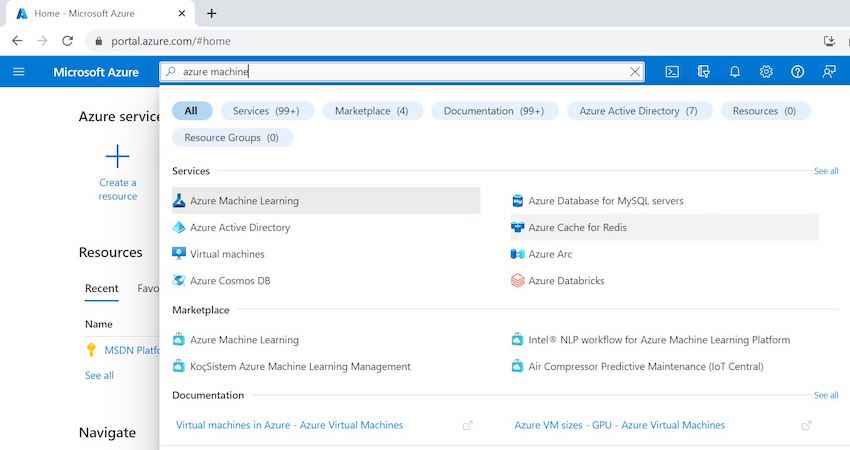Select Virtual machines service text
Viewport: 850px width, 450px height.
pyautogui.click(x=227, y=254)
